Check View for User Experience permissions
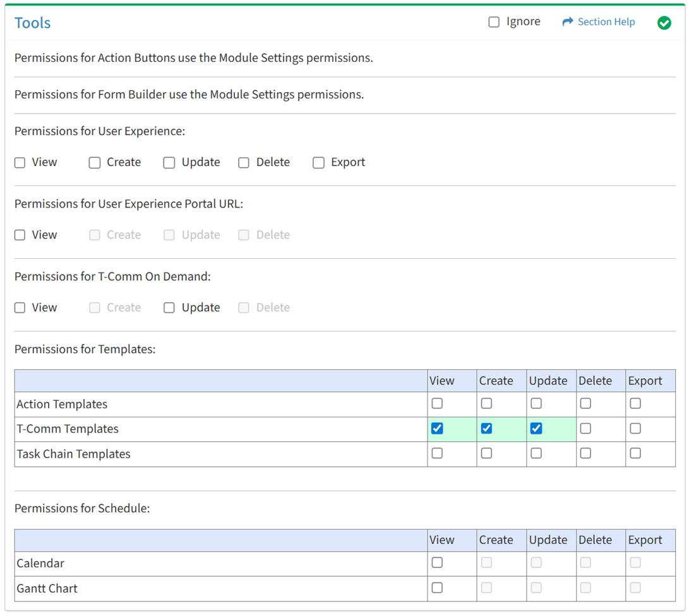The width and height of the screenshot is (689, 616). point(20,163)
